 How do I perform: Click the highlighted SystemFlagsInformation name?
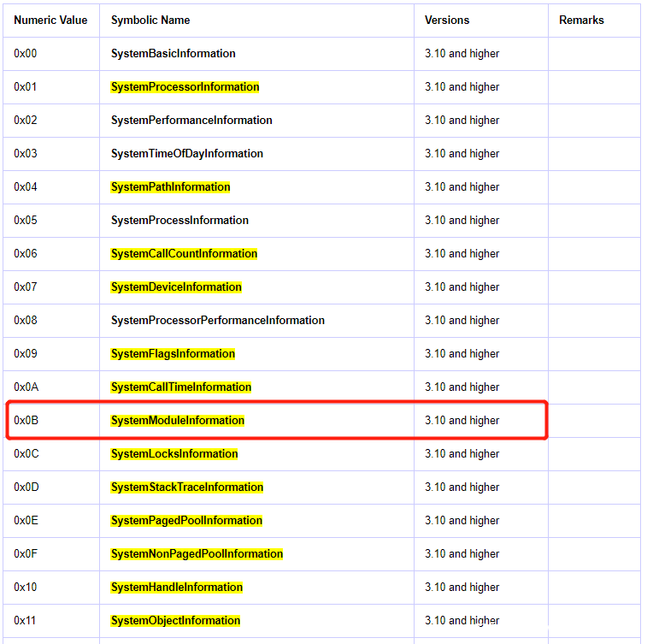click(173, 353)
